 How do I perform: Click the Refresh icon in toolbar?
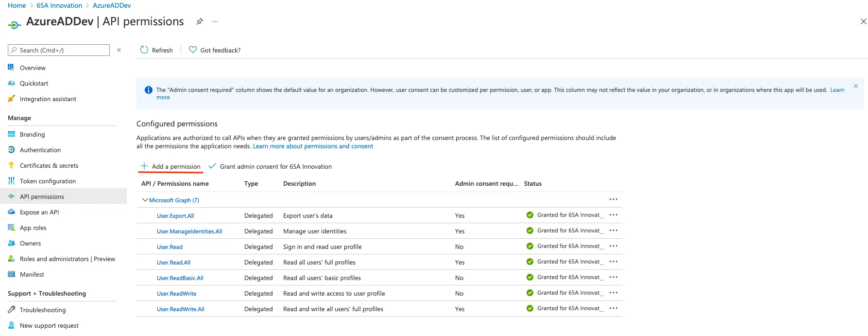point(144,50)
